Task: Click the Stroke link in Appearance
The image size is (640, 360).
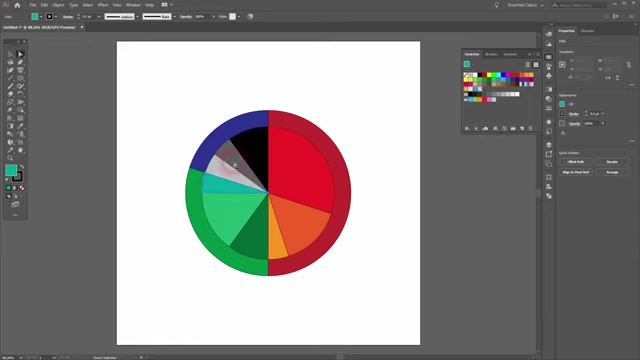Action: point(573,114)
